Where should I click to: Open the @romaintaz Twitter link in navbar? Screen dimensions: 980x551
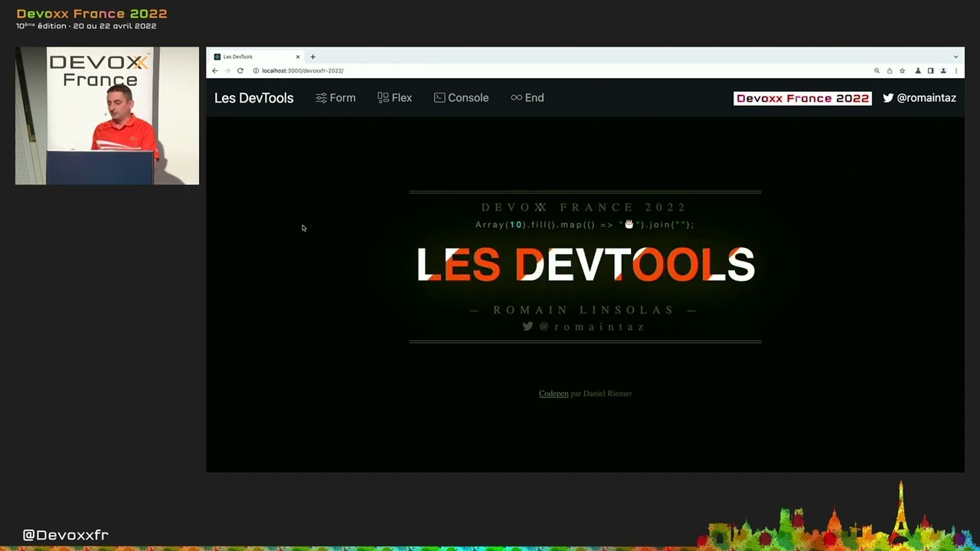pyautogui.click(x=920, y=98)
